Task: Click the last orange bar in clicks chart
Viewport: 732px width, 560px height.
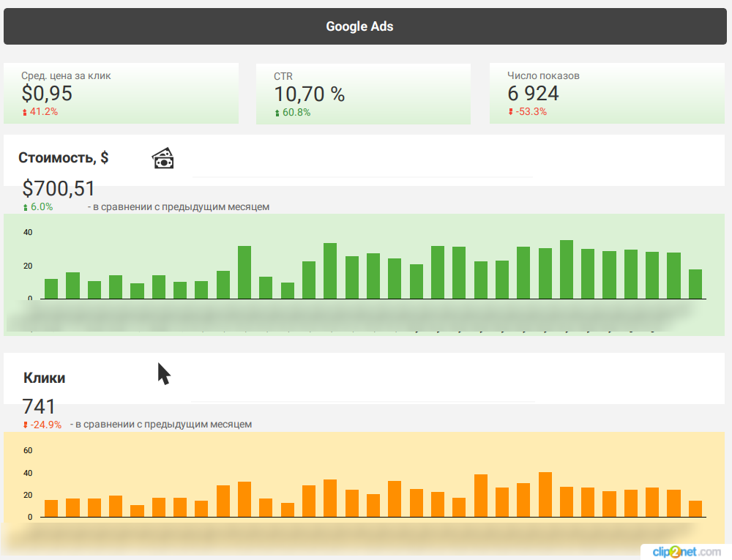Action: [x=695, y=509]
